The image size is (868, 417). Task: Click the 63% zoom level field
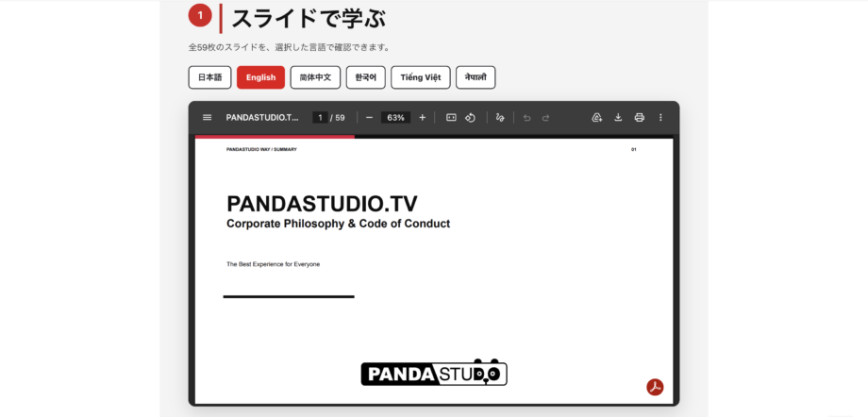396,117
